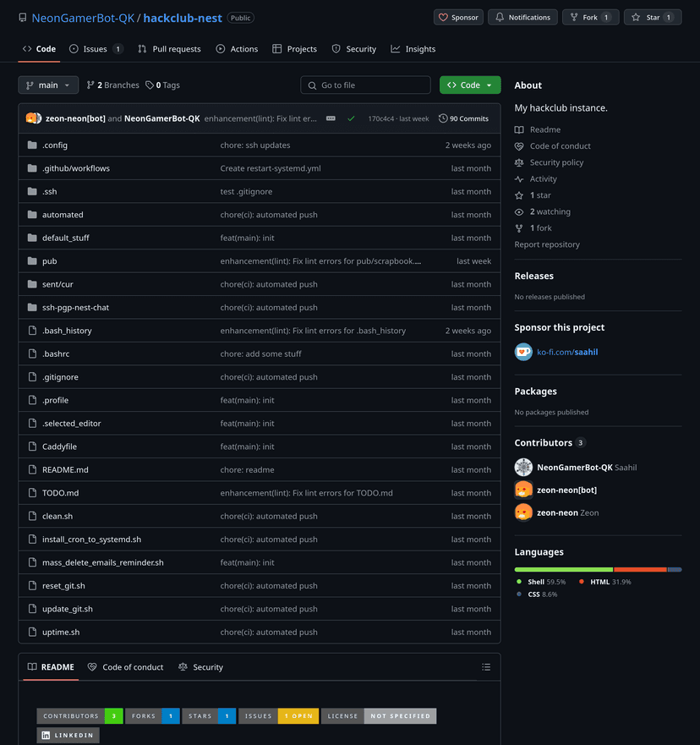
Task: View the 0 Tags link
Action: pos(163,85)
